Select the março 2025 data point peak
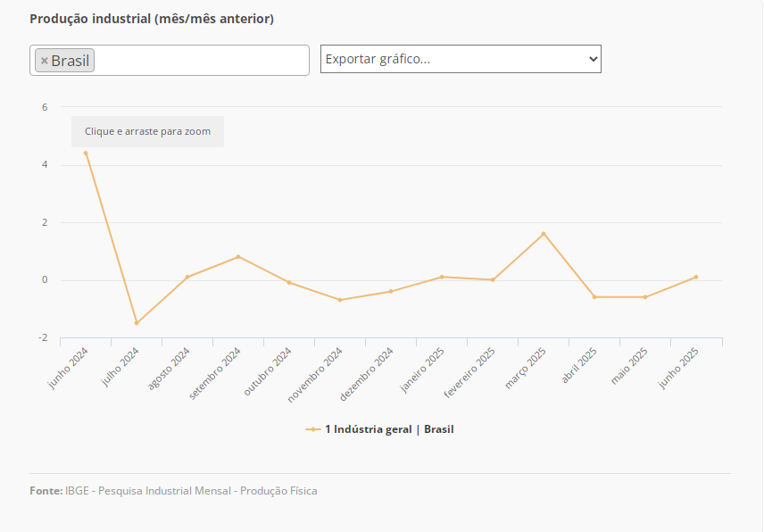This screenshot has width=764, height=532. tap(544, 234)
